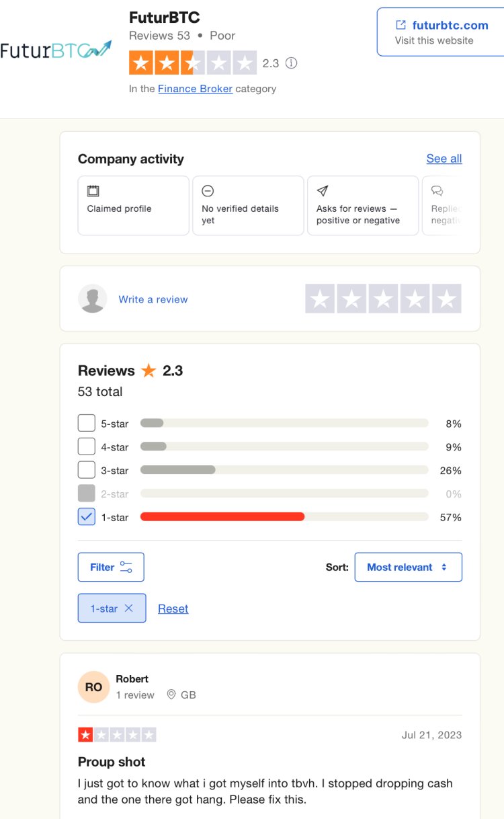Image resolution: width=504 pixels, height=819 pixels.
Task: Reset the applied review filters
Action: pyautogui.click(x=173, y=609)
